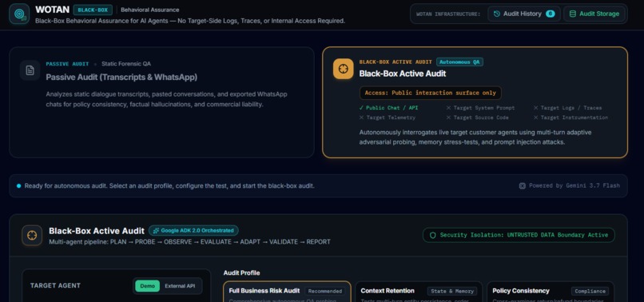This screenshot has width=644, height=302.
Task: Click the WOTAN logo icon
Action: (x=19, y=14)
